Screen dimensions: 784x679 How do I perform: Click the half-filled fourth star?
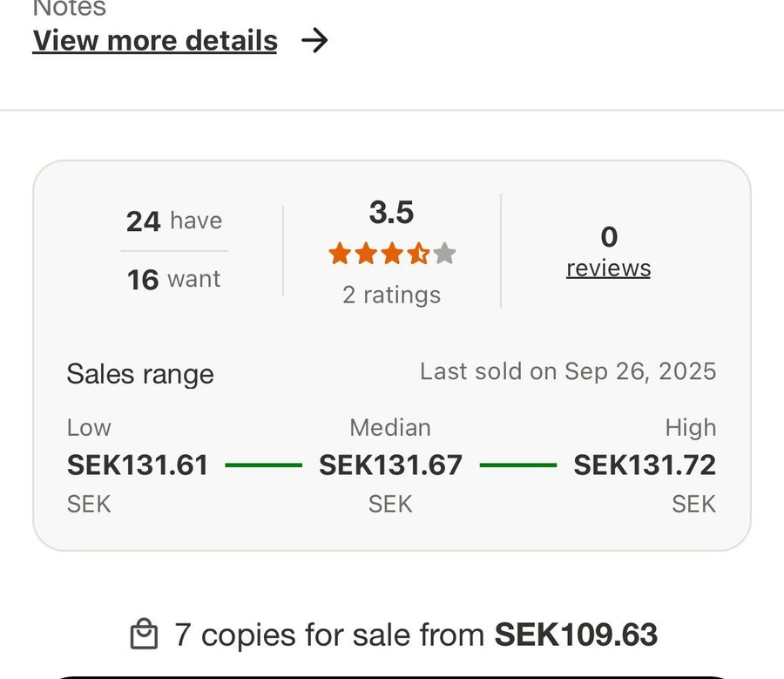pos(418,255)
